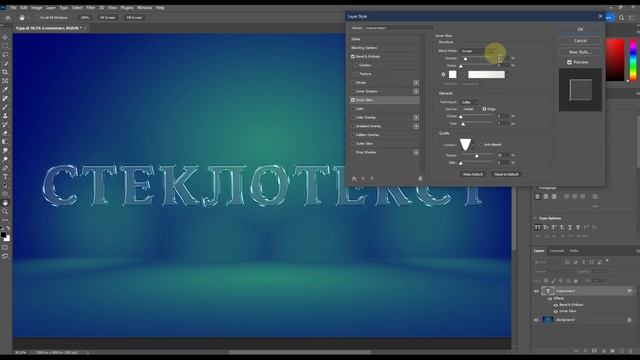Screen dimensions: 640x360
Task: Open the Filter menu
Action: 91,8
